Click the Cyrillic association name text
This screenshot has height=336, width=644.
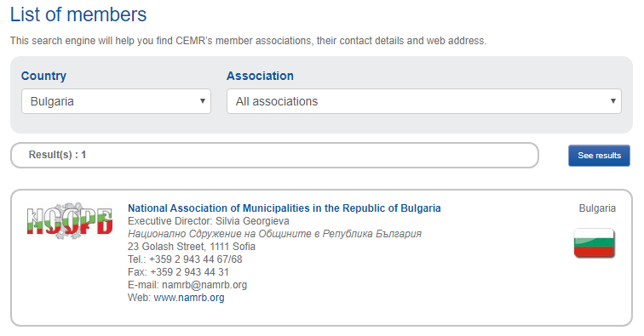[274, 234]
